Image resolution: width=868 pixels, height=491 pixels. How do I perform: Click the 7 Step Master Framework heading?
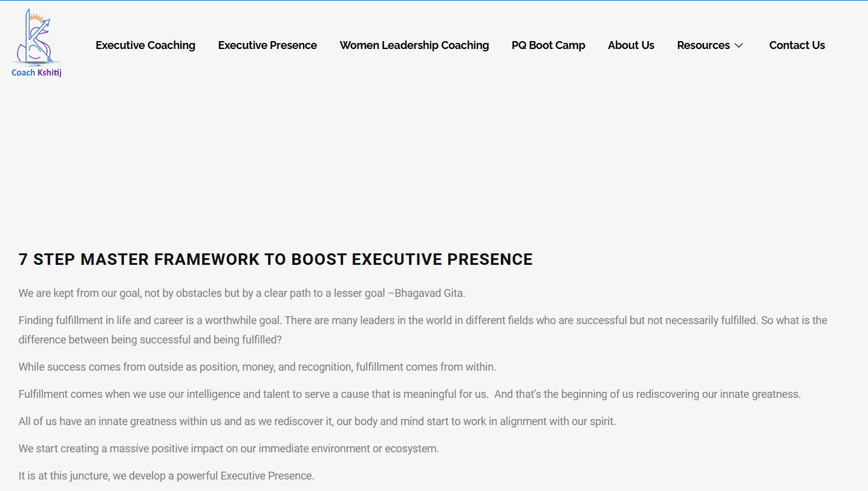pos(275,259)
